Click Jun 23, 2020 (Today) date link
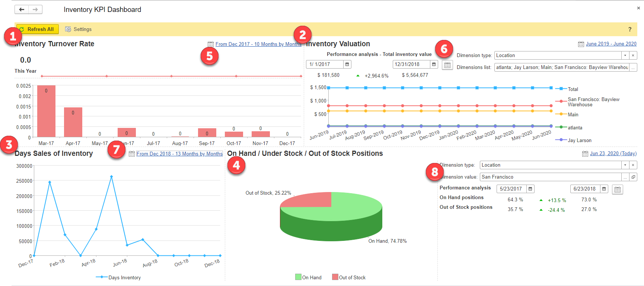644x286 pixels. coord(613,153)
